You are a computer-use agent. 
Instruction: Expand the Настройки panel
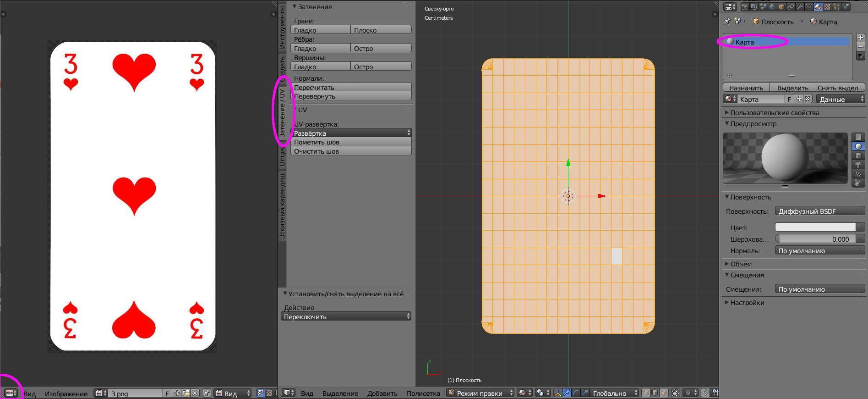coord(747,303)
